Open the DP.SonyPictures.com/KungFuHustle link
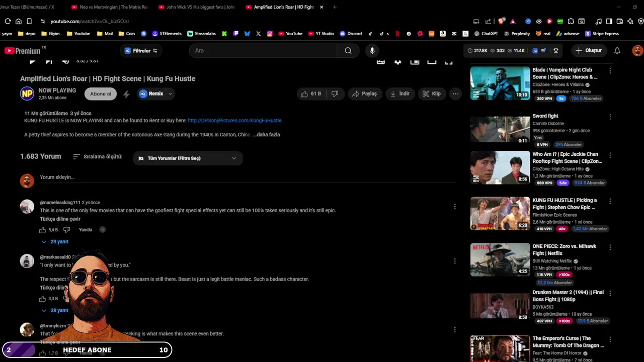This screenshot has width=644, height=362. (234, 121)
